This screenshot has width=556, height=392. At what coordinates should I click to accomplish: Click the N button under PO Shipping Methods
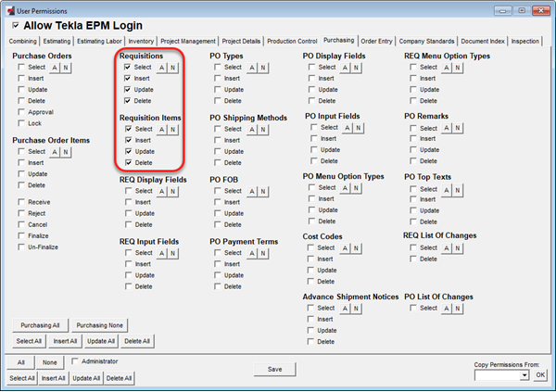pos(263,130)
